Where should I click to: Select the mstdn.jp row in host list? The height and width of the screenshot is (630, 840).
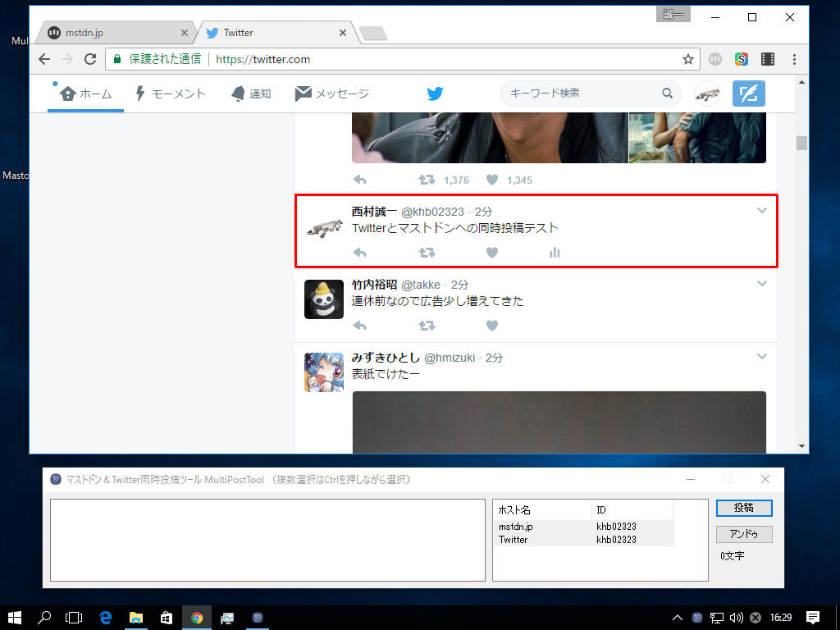click(x=585, y=527)
